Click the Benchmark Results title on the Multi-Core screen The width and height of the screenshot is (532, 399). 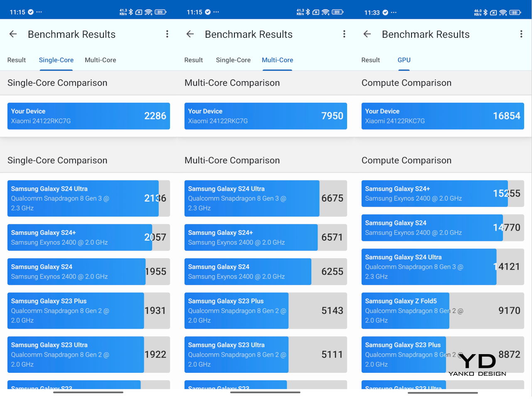(x=249, y=34)
